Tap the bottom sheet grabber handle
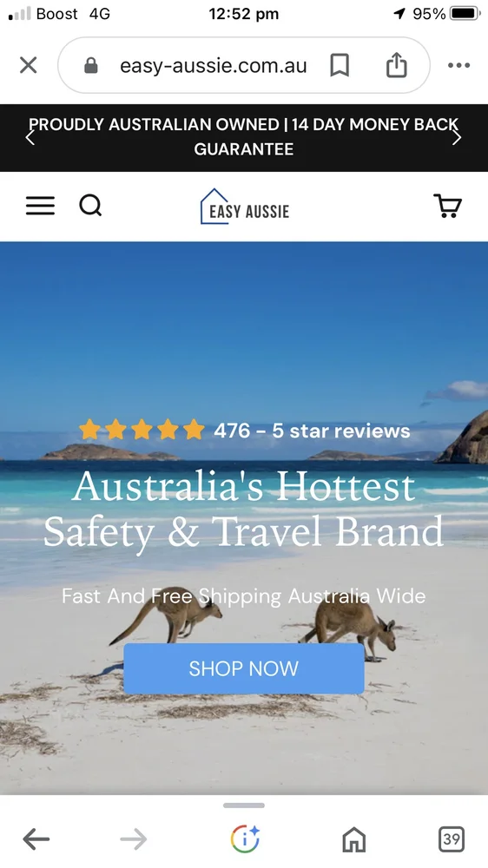 point(244,806)
